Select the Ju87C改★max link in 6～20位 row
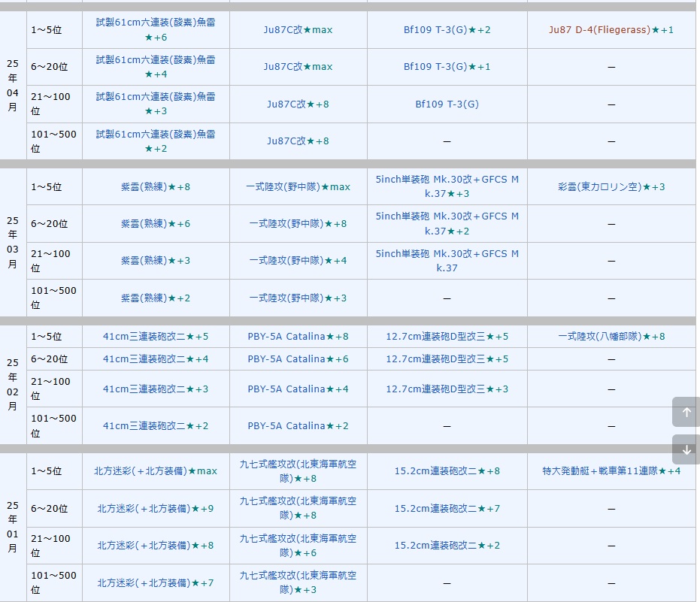 [x=298, y=67]
